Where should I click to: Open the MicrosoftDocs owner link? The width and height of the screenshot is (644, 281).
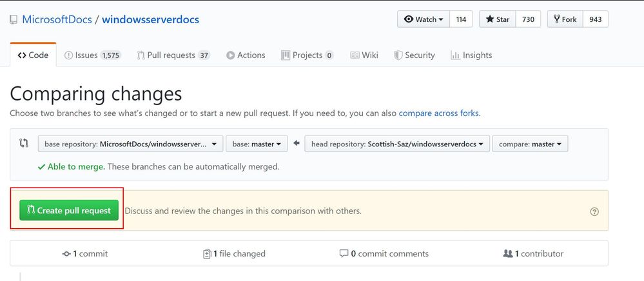point(57,19)
